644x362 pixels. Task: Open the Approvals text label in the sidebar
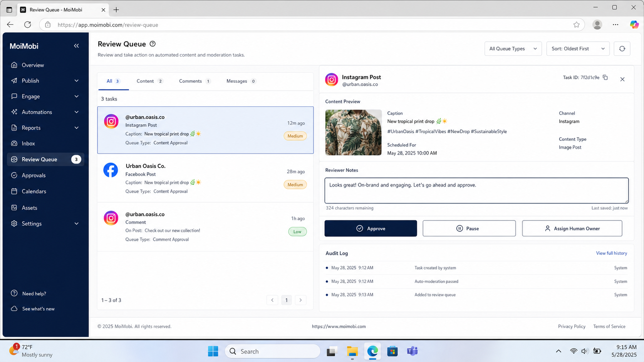tap(34, 175)
